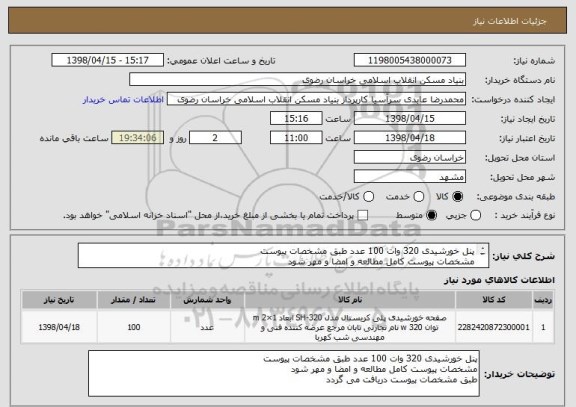The image size is (576, 407).
Task: Click the countdown timer 19:34:06 field
Action: click(138, 138)
